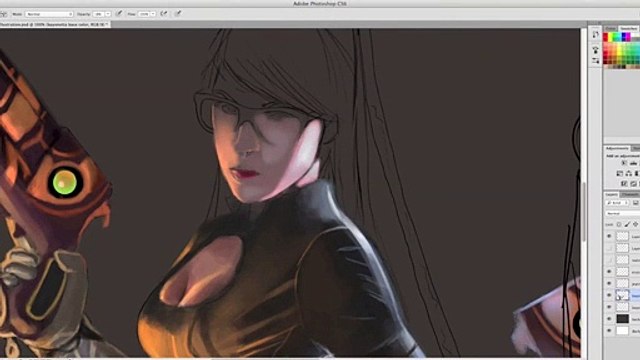Select the Illustration.psd document tab
Screen dimensions: 640x360
tap(54, 24)
